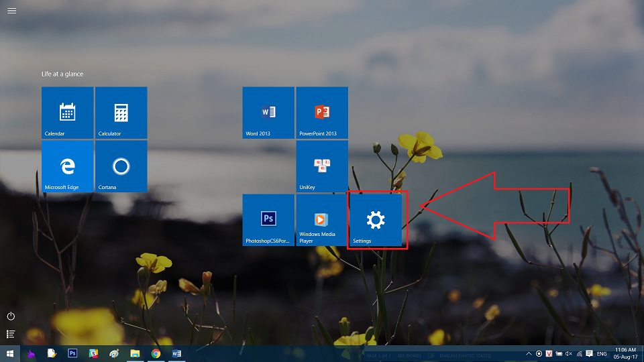The height and width of the screenshot is (362, 644).
Task: Open the Windows Media Player tile
Action: coord(321,220)
